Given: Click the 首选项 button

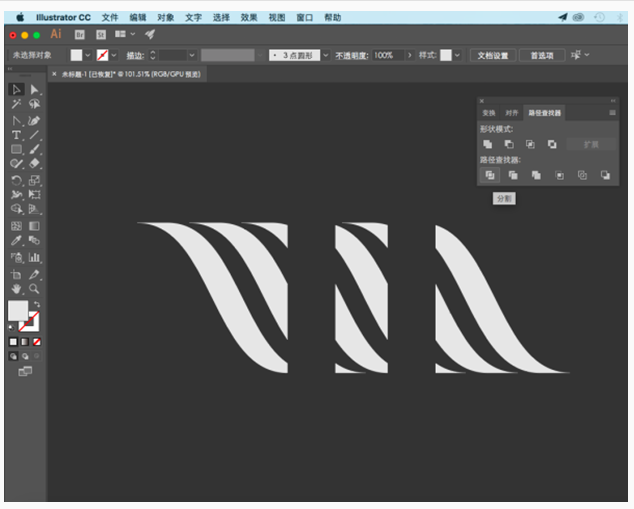Looking at the screenshot, I should (540, 55).
